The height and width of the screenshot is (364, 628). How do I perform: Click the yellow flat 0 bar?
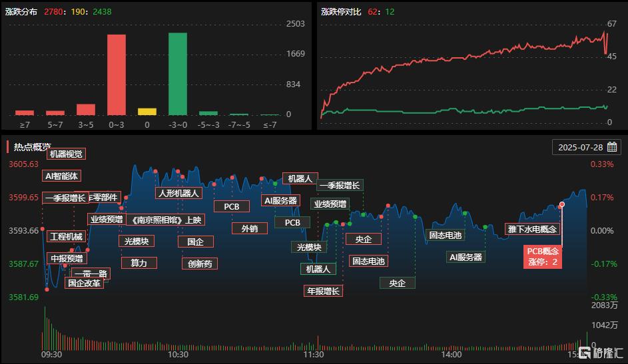tap(147, 112)
